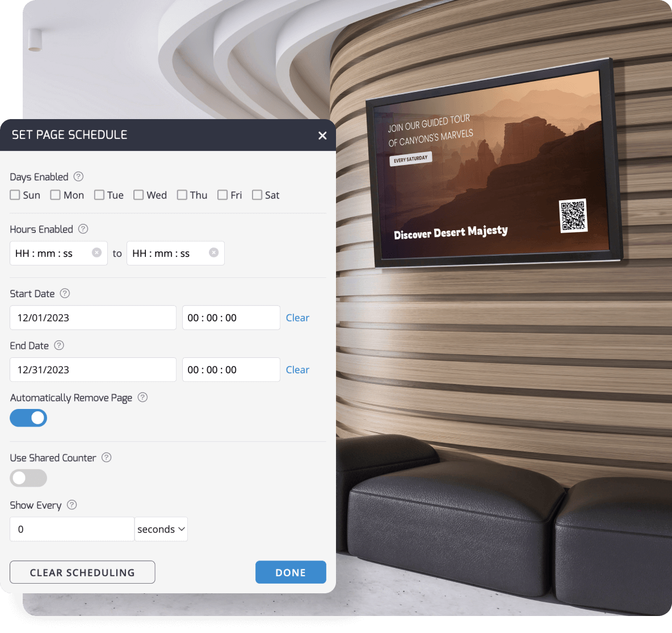Click the End Date help icon
This screenshot has height=633, width=672.
(59, 345)
